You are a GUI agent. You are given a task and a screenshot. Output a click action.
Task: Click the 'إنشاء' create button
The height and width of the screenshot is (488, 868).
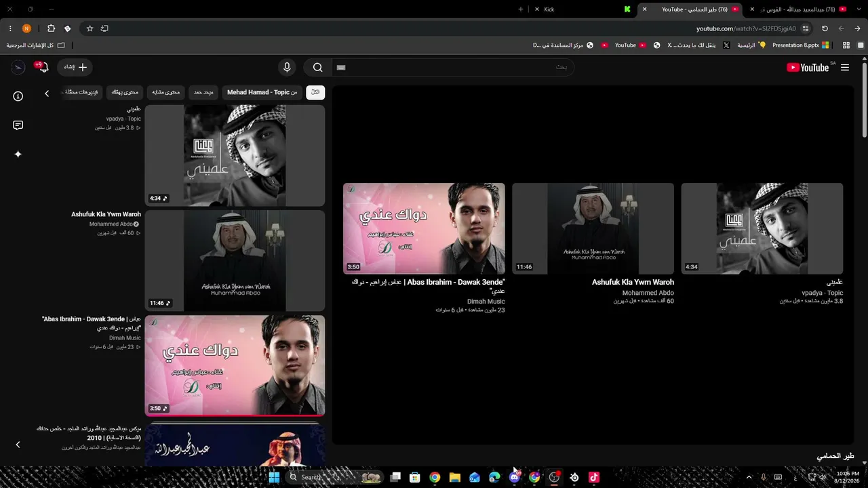75,67
